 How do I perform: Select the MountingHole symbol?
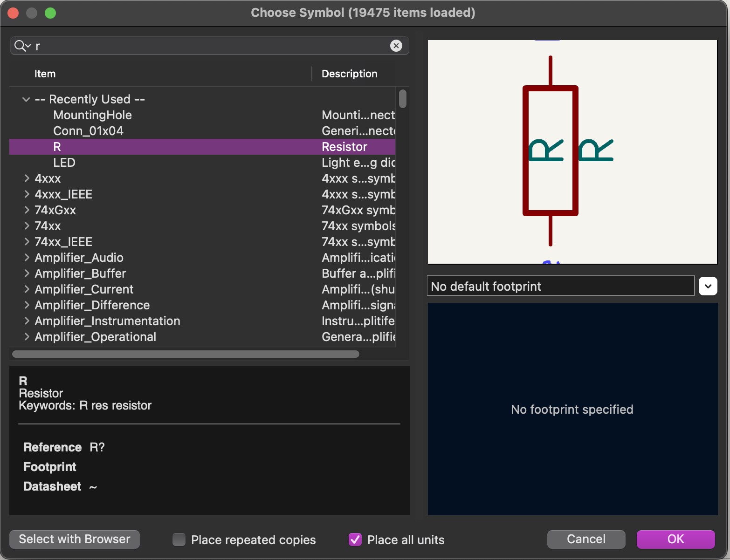click(202, 115)
